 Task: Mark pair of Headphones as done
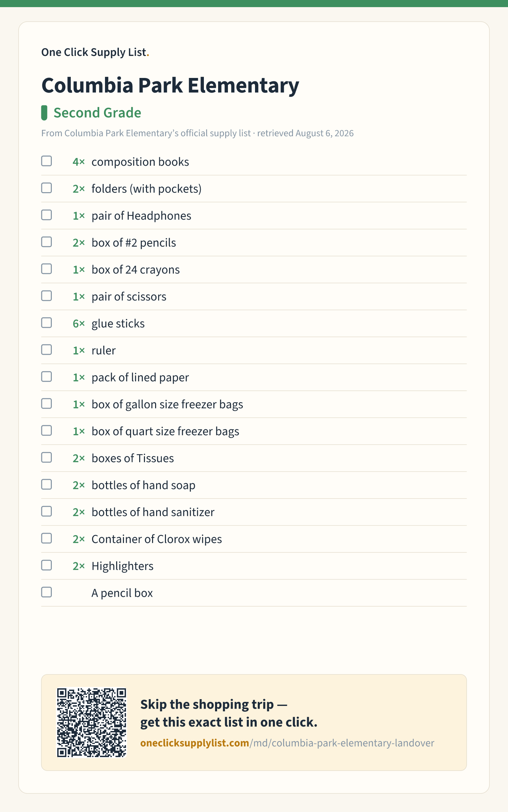pyautogui.click(x=46, y=215)
